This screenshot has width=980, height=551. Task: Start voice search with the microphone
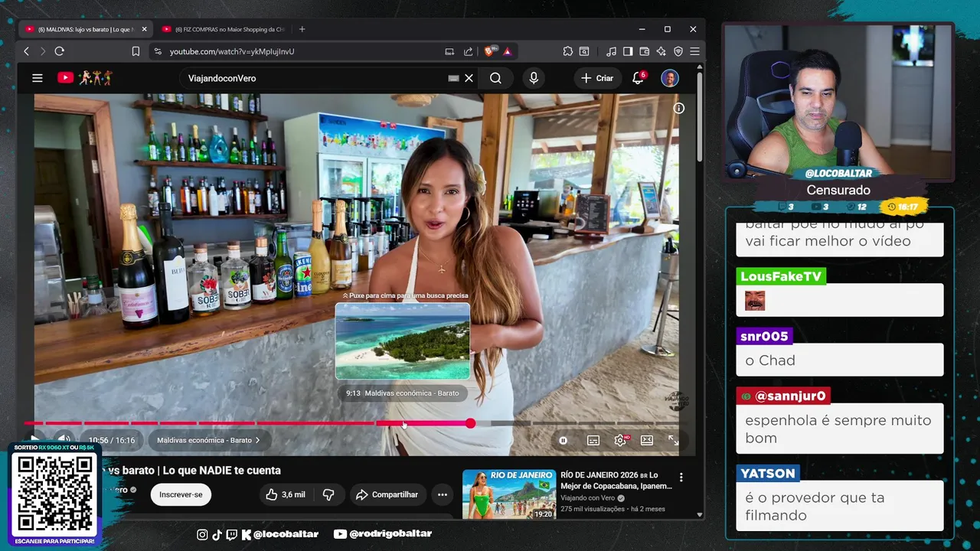coord(534,78)
